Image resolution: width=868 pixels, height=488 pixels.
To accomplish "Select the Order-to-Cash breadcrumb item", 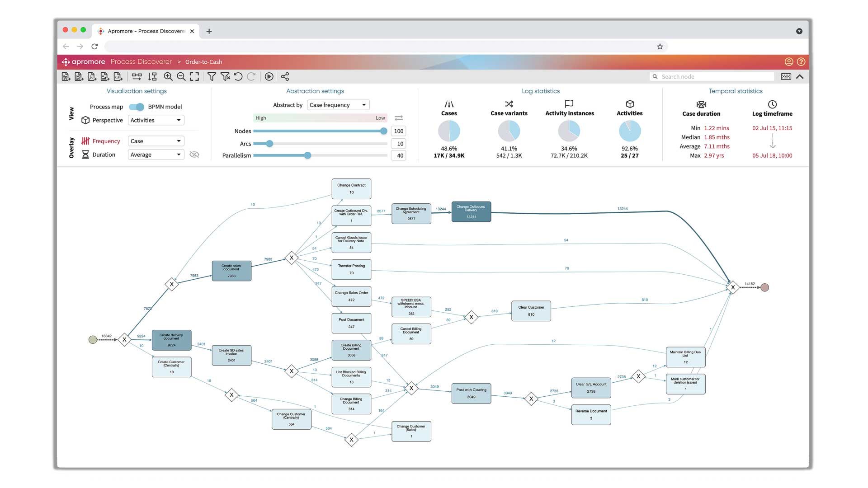I will 203,62.
